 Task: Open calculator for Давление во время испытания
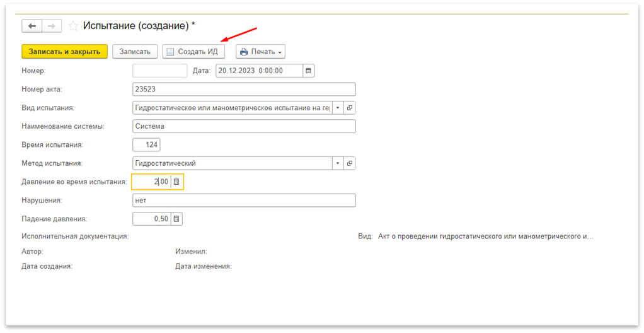177,182
